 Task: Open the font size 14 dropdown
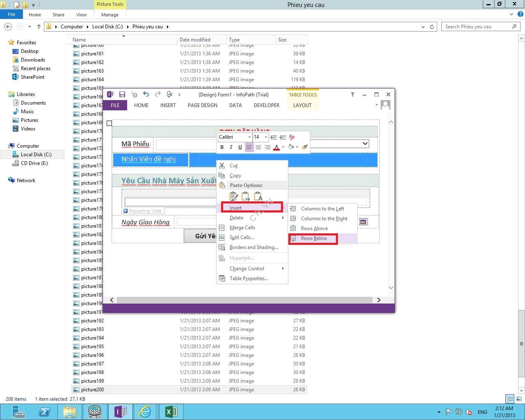click(x=266, y=137)
